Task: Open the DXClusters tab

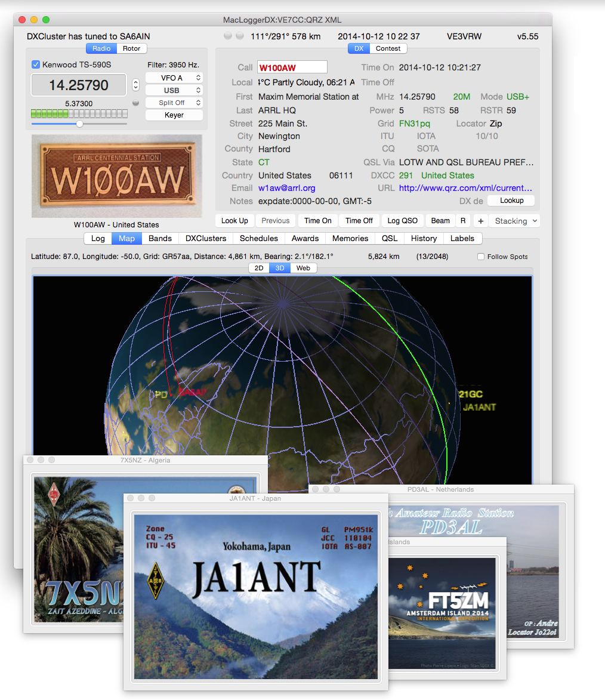Action: point(206,238)
